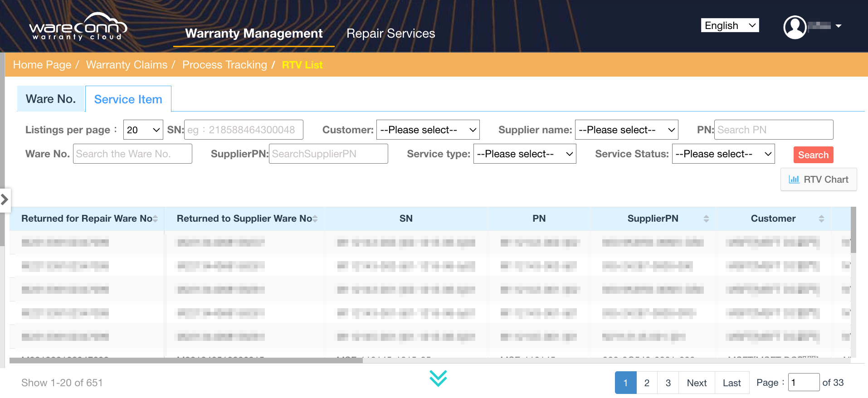Switch to the Service Item tab
The image size is (868, 398).
point(128,99)
